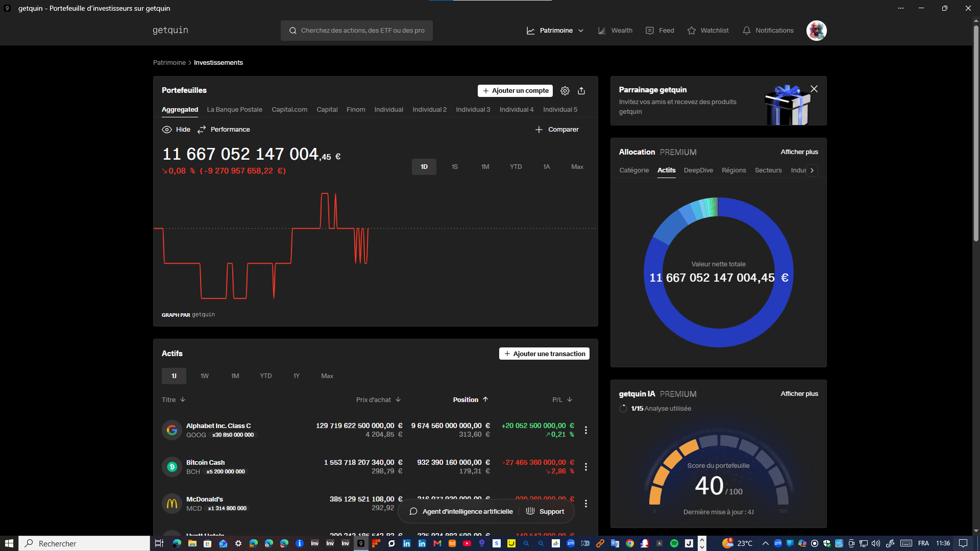Click the share portfolio icon

coord(581,91)
